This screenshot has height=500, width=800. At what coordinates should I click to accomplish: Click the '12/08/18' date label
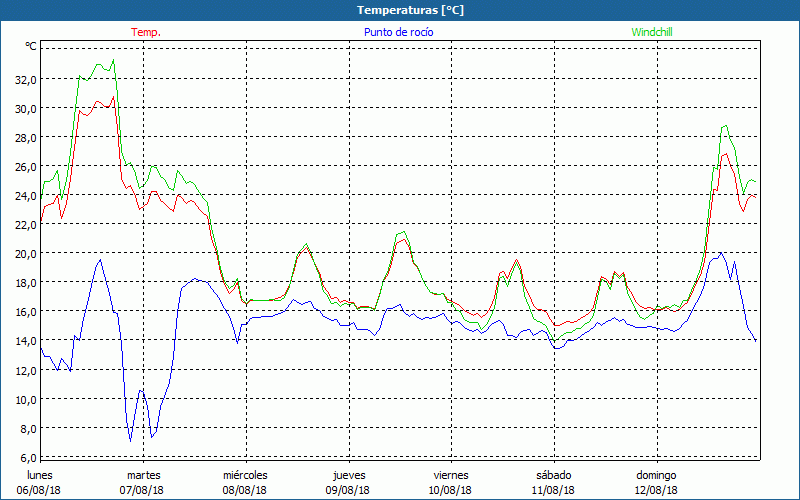pyautogui.click(x=656, y=490)
